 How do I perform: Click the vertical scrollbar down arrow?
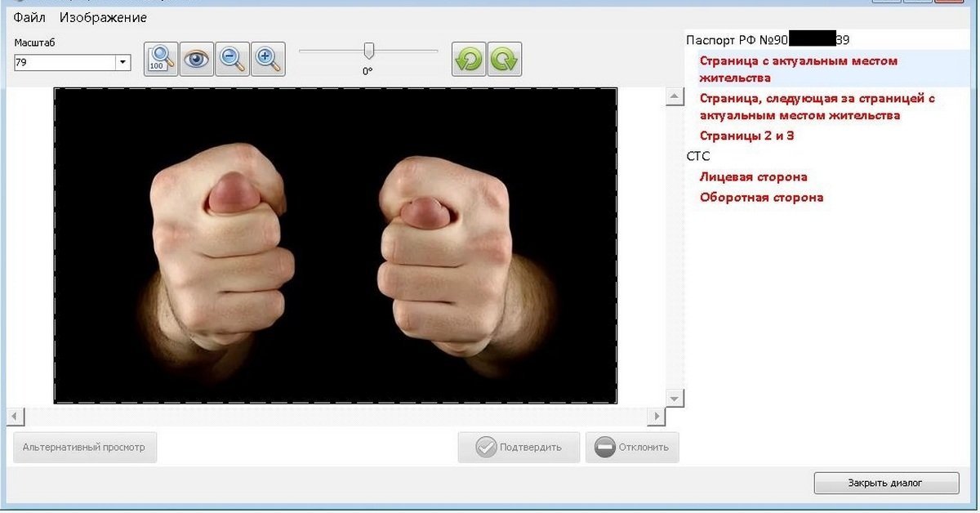point(675,398)
